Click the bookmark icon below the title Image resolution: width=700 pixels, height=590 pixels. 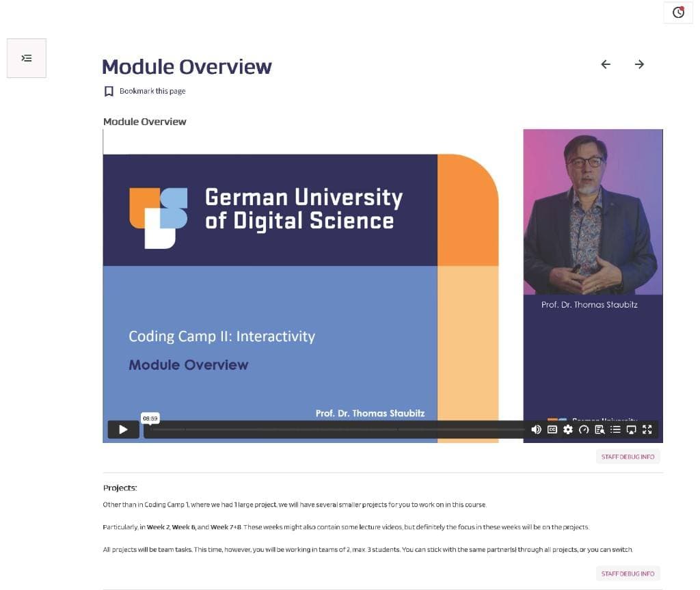109,91
